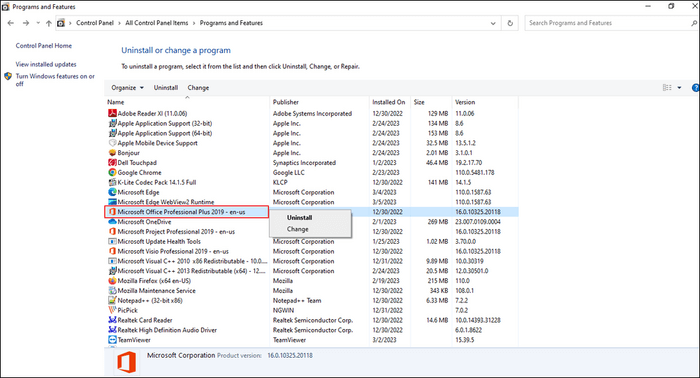Image resolution: width=700 pixels, height=378 pixels.
Task: Click the Apple Mobile Device Support icon
Action: (x=112, y=143)
